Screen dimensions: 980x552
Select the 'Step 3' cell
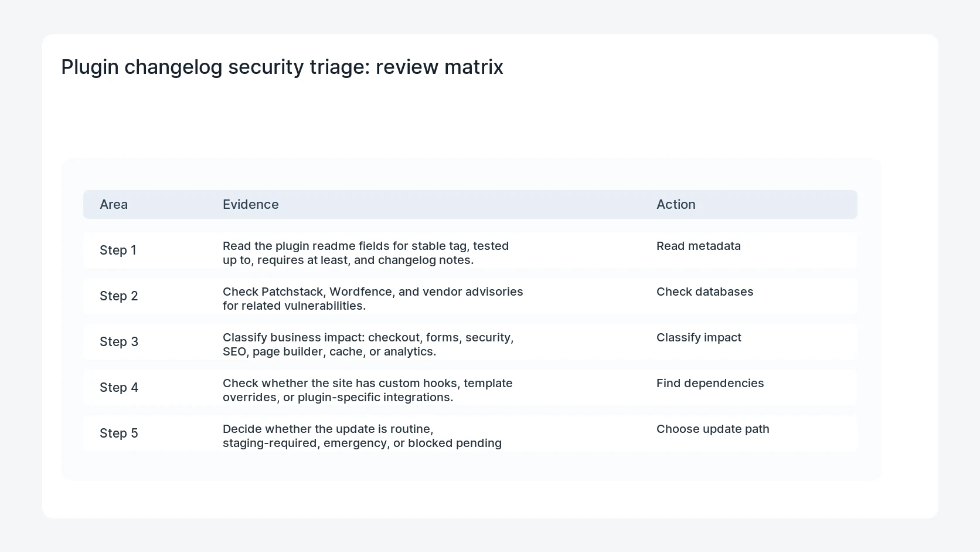[119, 341]
